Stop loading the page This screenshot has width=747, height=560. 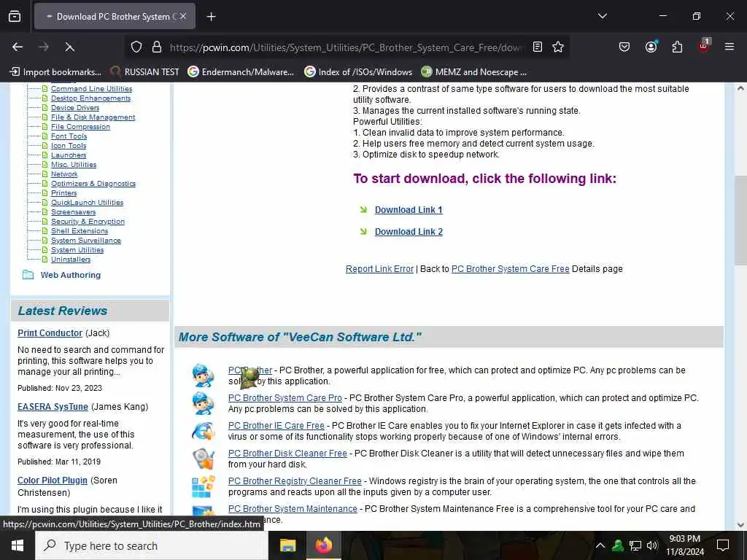click(x=69, y=47)
